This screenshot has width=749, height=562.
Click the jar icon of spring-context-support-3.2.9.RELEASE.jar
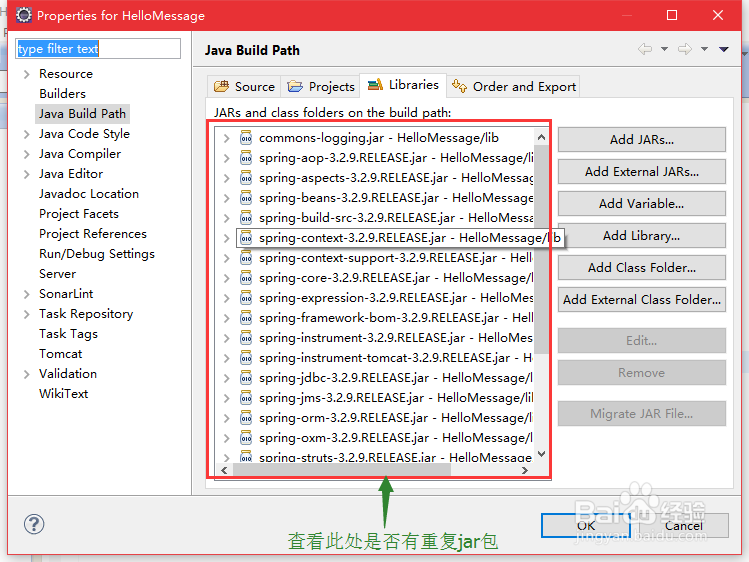(x=246, y=258)
